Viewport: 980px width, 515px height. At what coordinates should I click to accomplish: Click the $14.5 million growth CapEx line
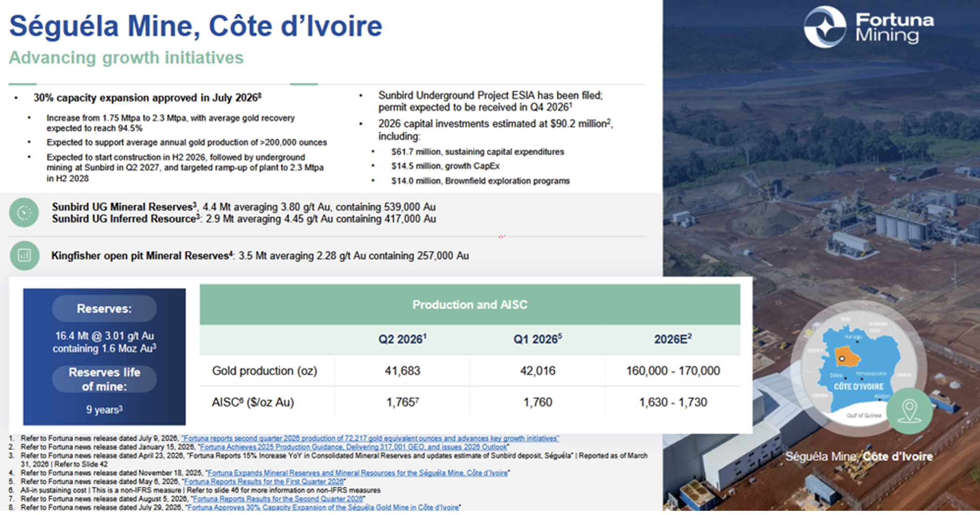pos(445,166)
